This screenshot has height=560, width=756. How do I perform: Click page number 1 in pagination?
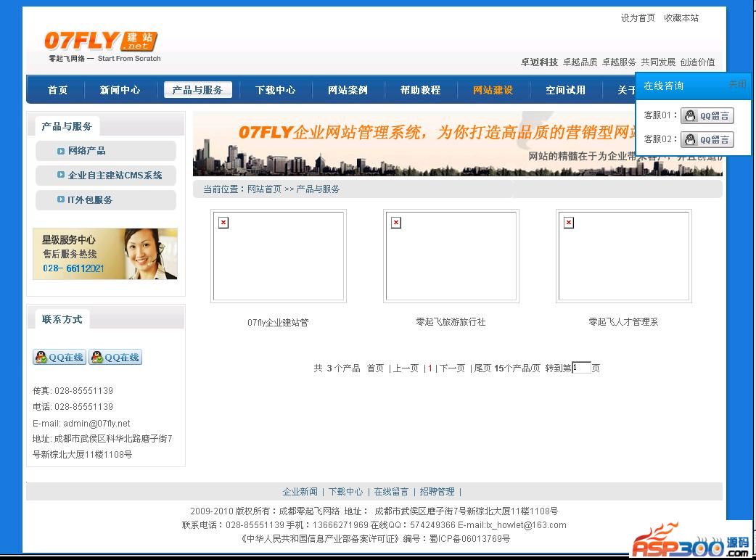click(x=430, y=368)
